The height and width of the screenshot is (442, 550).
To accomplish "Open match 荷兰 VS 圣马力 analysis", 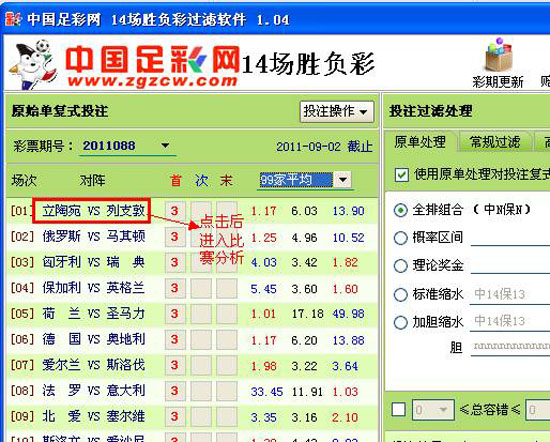I will point(94,314).
